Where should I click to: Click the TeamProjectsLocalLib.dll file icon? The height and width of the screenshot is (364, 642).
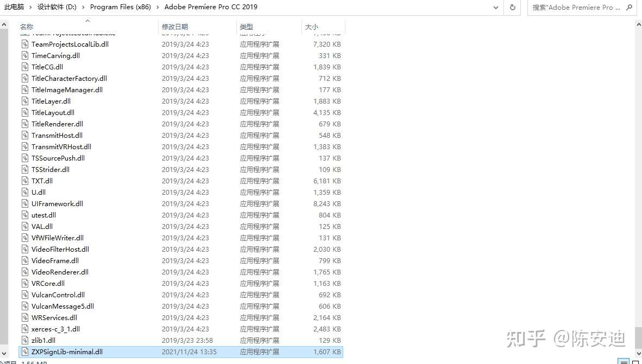(x=26, y=44)
